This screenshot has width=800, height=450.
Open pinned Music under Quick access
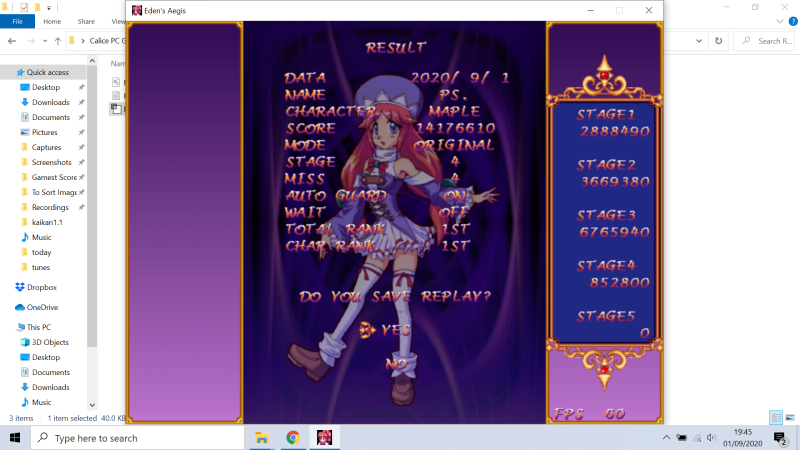(x=41, y=237)
